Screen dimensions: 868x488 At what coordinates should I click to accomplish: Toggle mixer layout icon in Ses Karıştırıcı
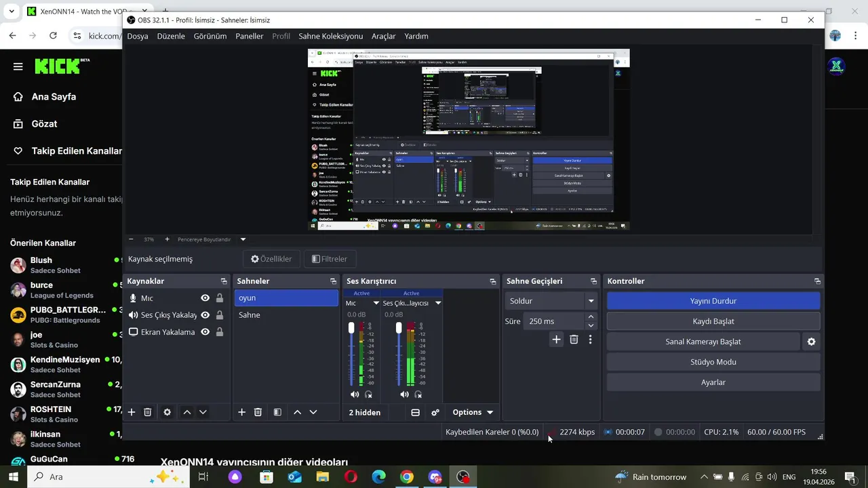[416, 412]
